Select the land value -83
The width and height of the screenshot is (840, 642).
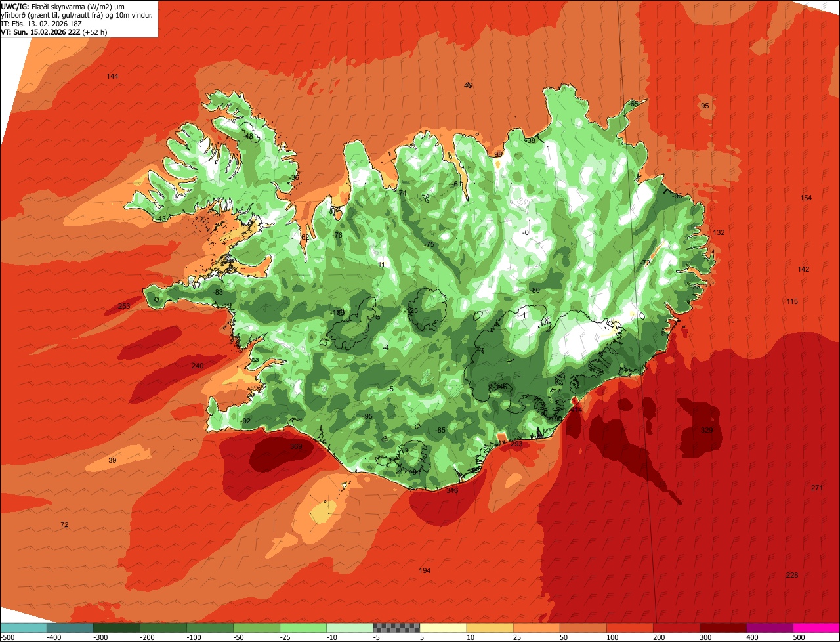(x=218, y=293)
